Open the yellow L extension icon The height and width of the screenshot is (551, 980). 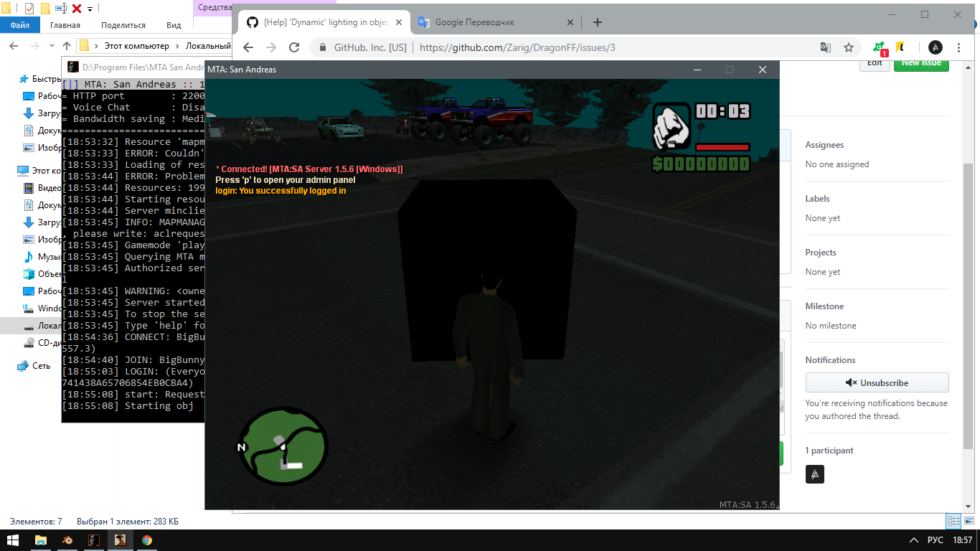[900, 47]
